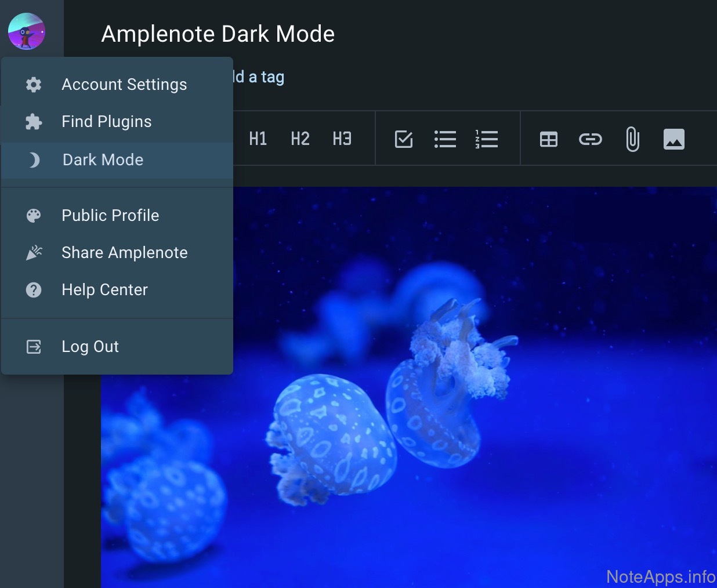Attach a file with paperclip icon
The height and width of the screenshot is (588, 717).
(x=632, y=139)
